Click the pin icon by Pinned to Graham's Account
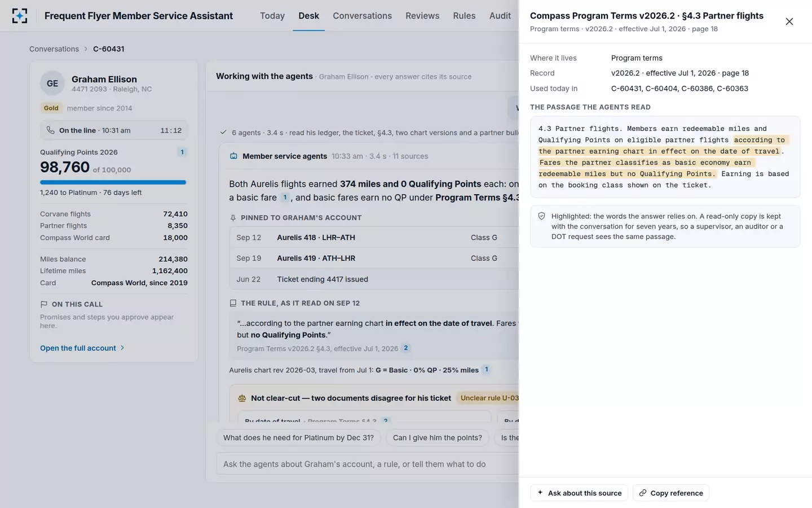812x508 pixels. [x=233, y=218]
